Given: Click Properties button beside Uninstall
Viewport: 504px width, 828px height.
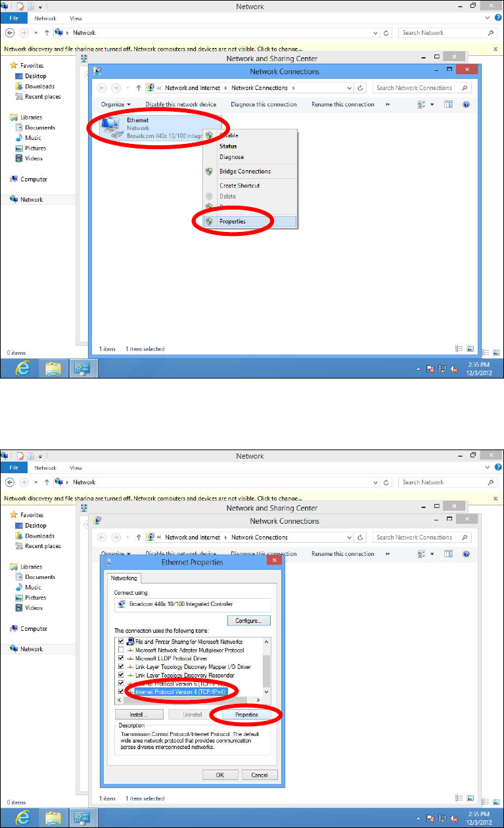Looking at the screenshot, I should (246, 714).
